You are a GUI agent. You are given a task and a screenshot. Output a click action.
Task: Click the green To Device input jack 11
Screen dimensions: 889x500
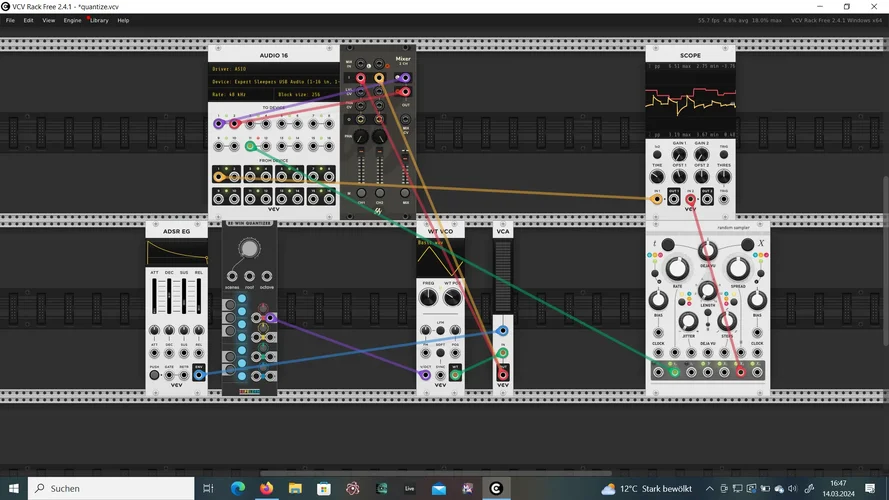pos(250,146)
